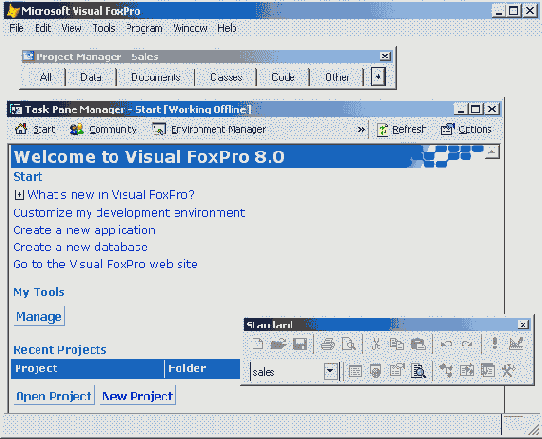Switch to Documents tab in Project Manager
This screenshot has width=542, height=439.
tap(156, 77)
